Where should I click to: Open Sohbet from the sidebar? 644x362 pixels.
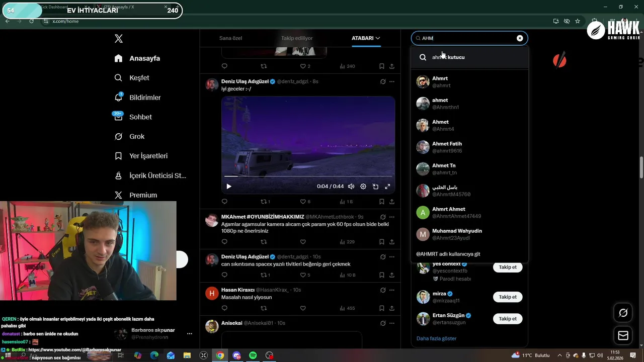[133, 117]
